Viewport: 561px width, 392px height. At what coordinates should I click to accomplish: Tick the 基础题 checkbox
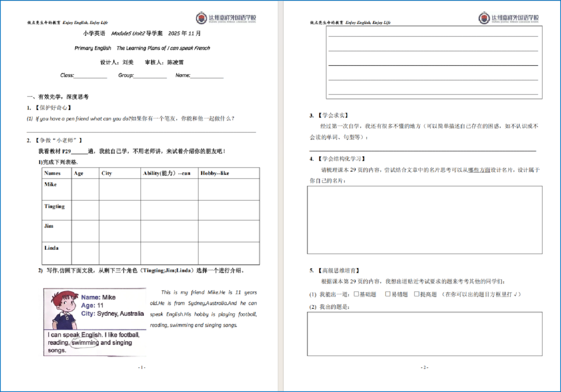click(x=356, y=294)
